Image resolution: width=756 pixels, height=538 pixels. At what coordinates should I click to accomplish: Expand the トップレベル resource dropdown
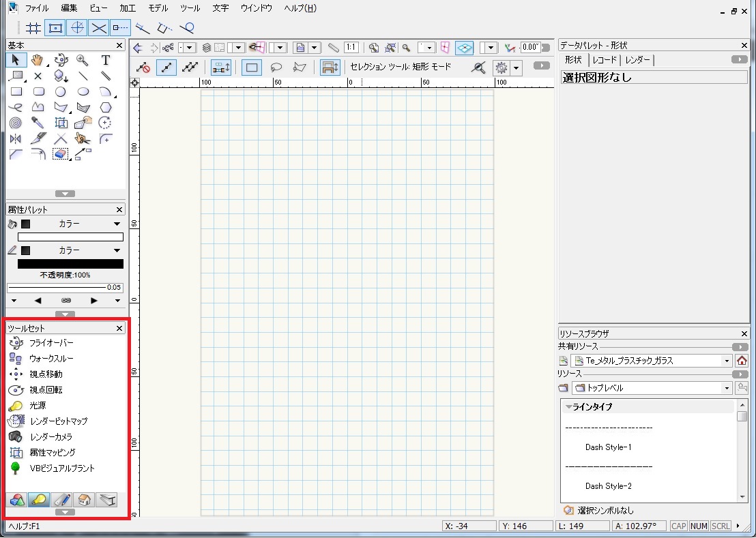pyautogui.click(x=653, y=388)
